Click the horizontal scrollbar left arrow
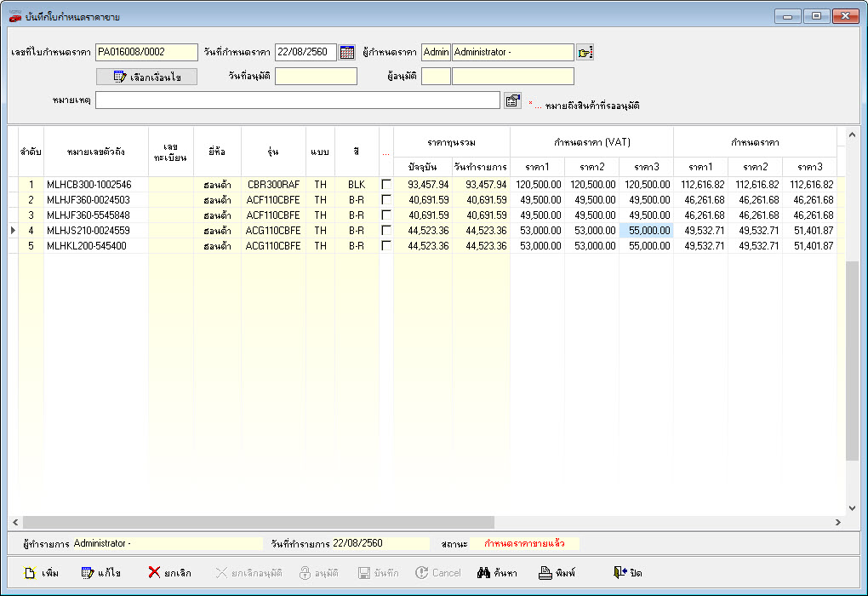This screenshot has width=868, height=596. (15, 522)
